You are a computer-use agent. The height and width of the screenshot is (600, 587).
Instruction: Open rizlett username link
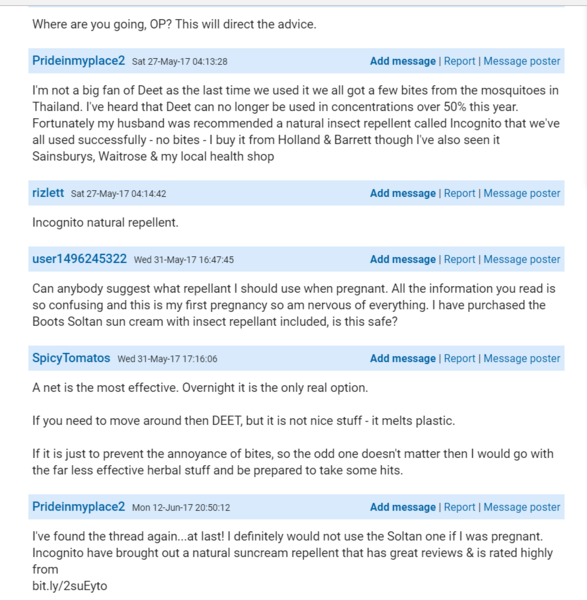pyautogui.click(x=48, y=193)
